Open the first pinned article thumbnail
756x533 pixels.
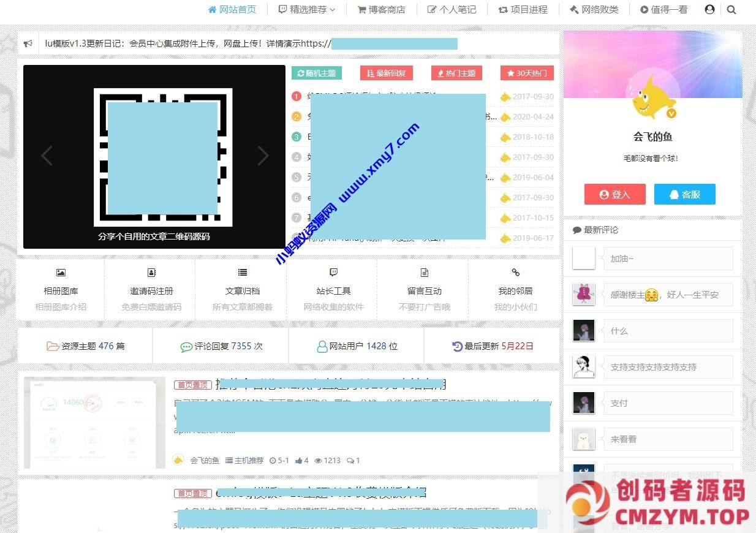tap(94, 423)
